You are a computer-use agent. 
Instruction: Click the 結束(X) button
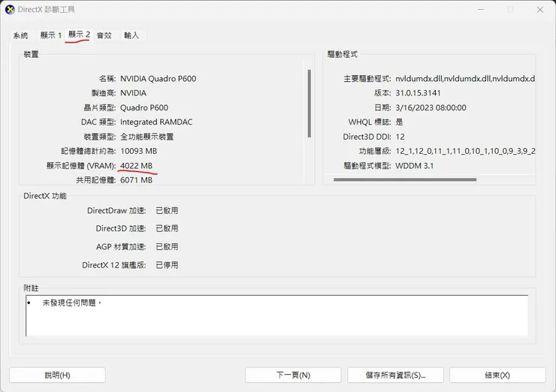497,375
